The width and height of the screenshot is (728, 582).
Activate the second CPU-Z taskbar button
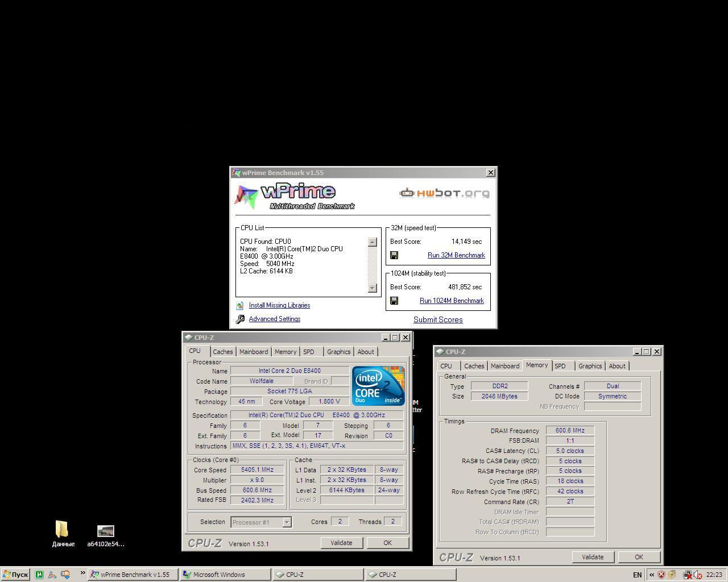click(411, 575)
